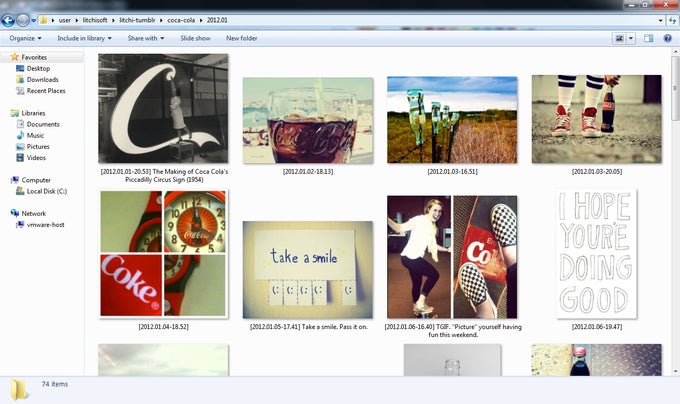
Task: Click the Back navigation arrow
Action: 8,20
